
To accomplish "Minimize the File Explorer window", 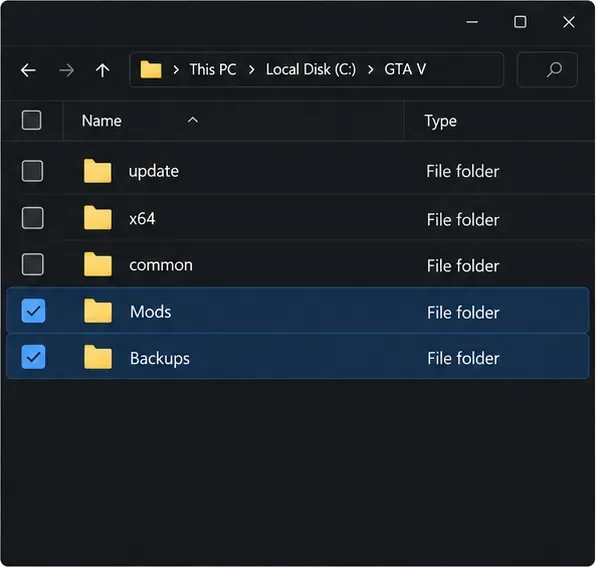I will pyautogui.click(x=472, y=22).
